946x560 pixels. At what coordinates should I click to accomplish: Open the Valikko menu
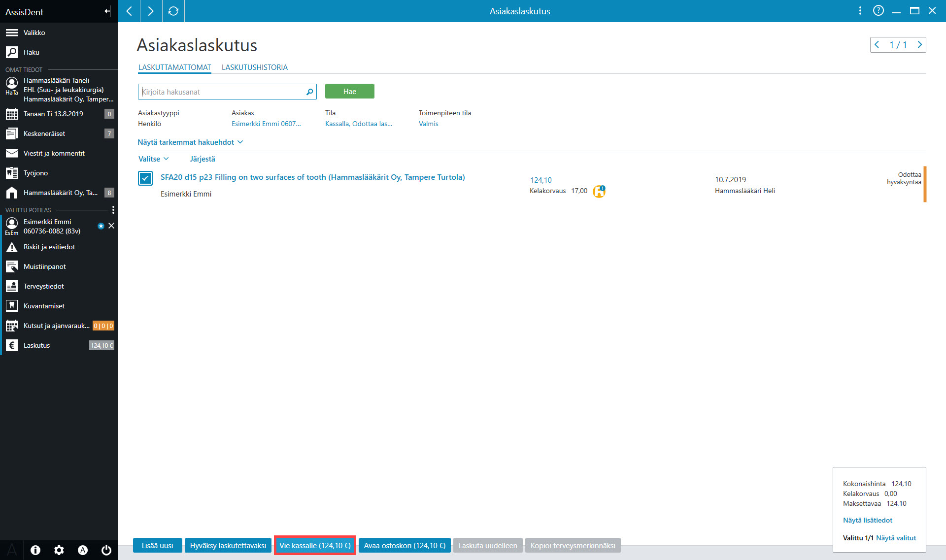pos(59,33)
